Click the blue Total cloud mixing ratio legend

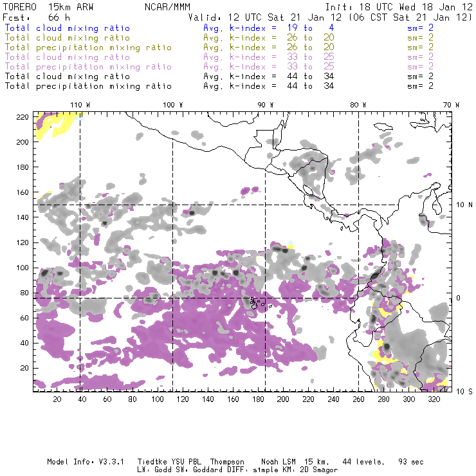(67, 28)
